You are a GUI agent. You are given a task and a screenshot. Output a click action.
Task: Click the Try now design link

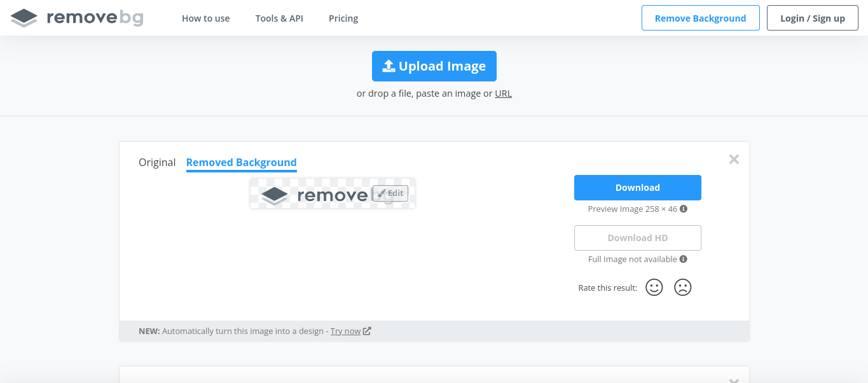click(345, 331)
